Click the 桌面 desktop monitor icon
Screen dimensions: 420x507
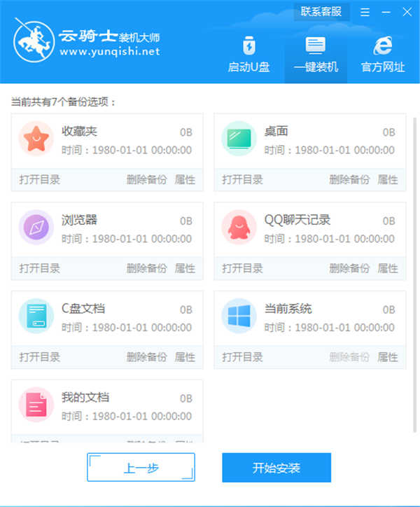[x=239, y=138]
